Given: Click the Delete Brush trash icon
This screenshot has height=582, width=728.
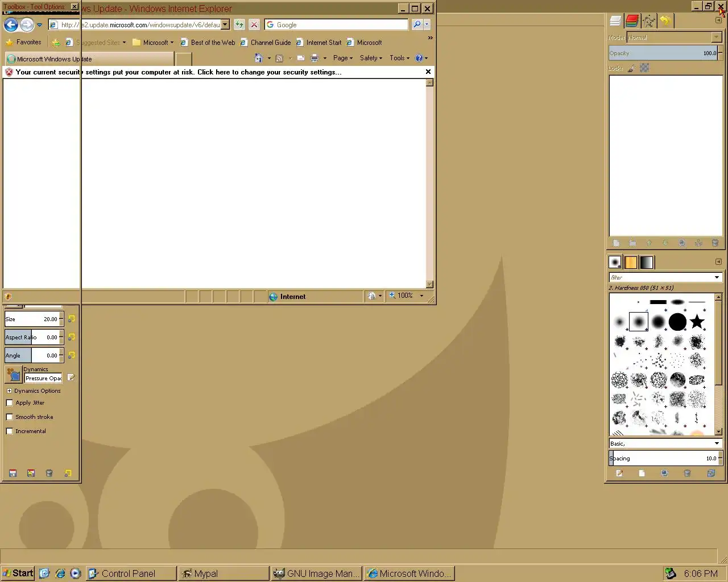Looking at the screenshot, I should click(687, 473).
